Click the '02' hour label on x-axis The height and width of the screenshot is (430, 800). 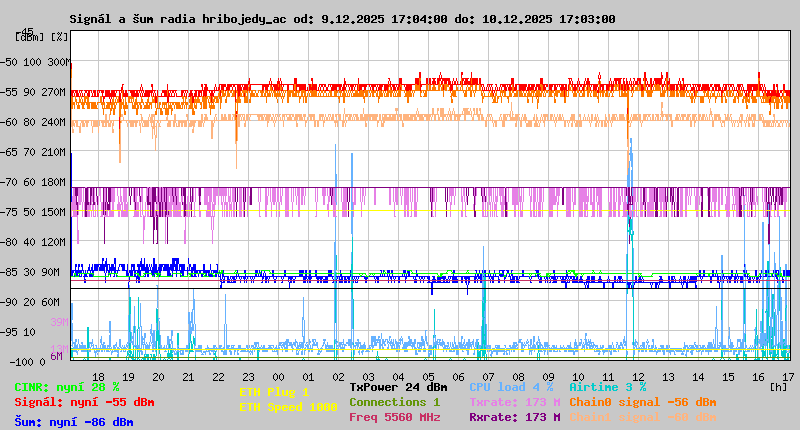(338, 377)
